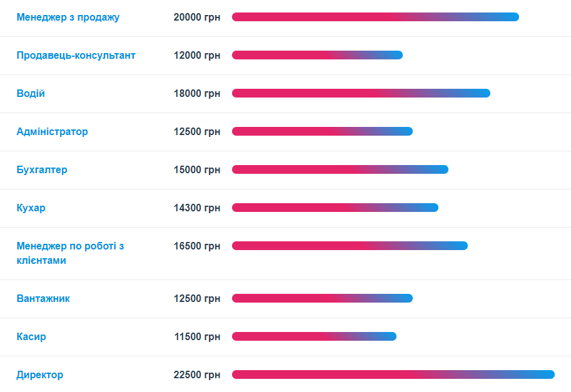
Task: Click the 11500 грн salary bar
Action: click(314, 336)
